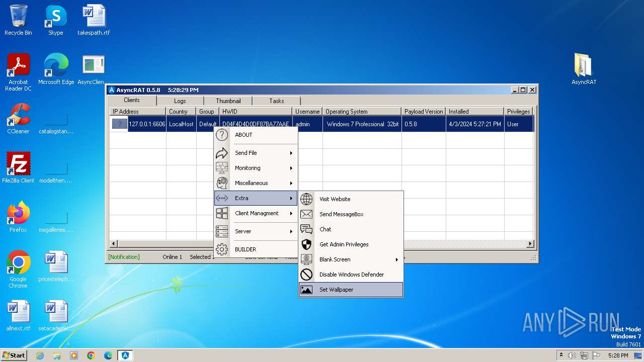Click the AsyncRAT taskbar icon
This screenshot has width=644, height=362.
point(125,355)
